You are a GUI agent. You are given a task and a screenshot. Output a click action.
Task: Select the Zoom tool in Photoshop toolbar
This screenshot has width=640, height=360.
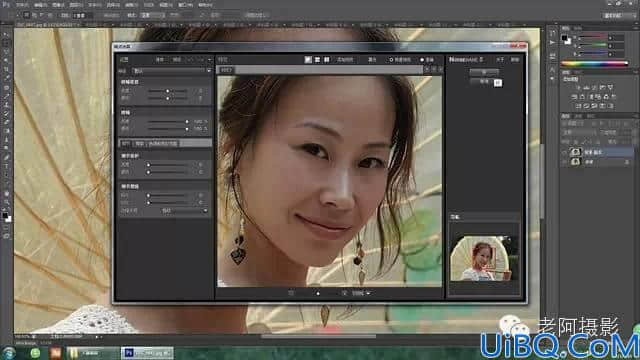[6, 202]
